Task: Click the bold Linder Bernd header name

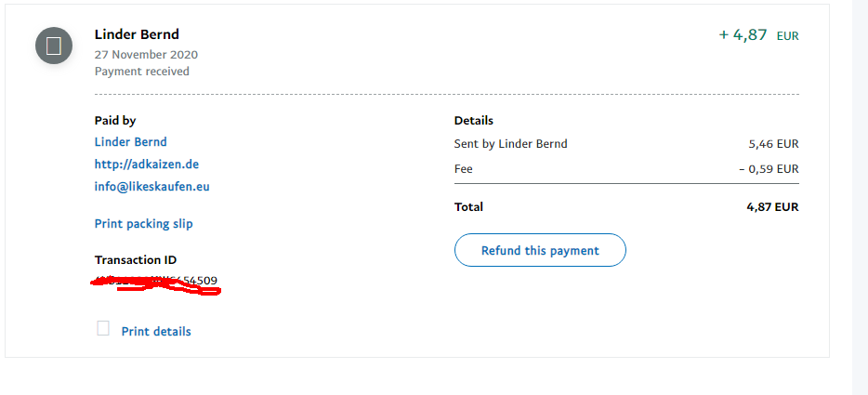Action: pos(137,34)
